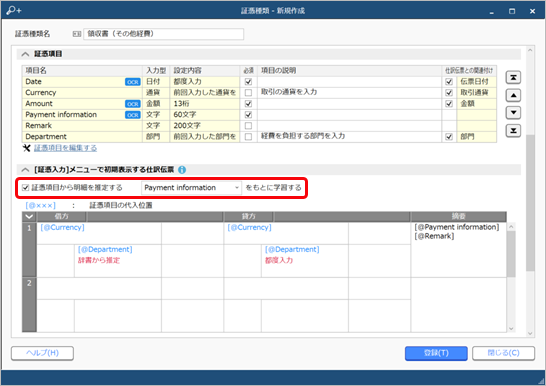The width and height of the screenshot is (546, 386).
Task: Collapse the 証憑項目 section
Action: coord(25,54)
